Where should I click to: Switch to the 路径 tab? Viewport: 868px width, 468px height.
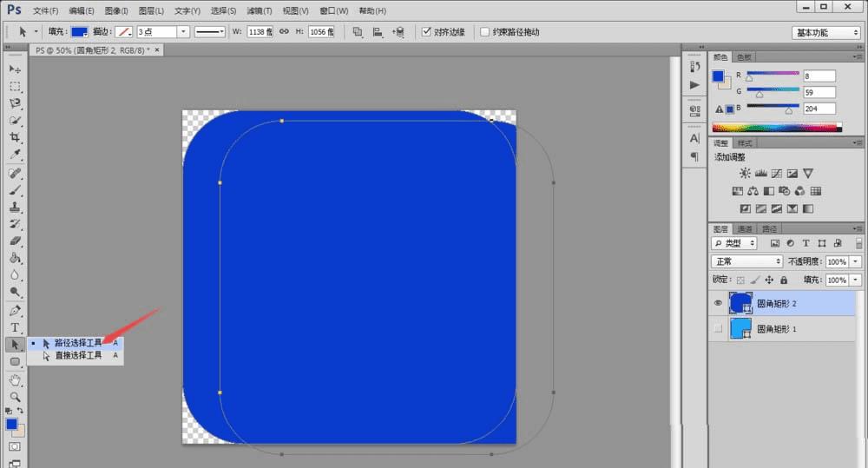point(769,228)
